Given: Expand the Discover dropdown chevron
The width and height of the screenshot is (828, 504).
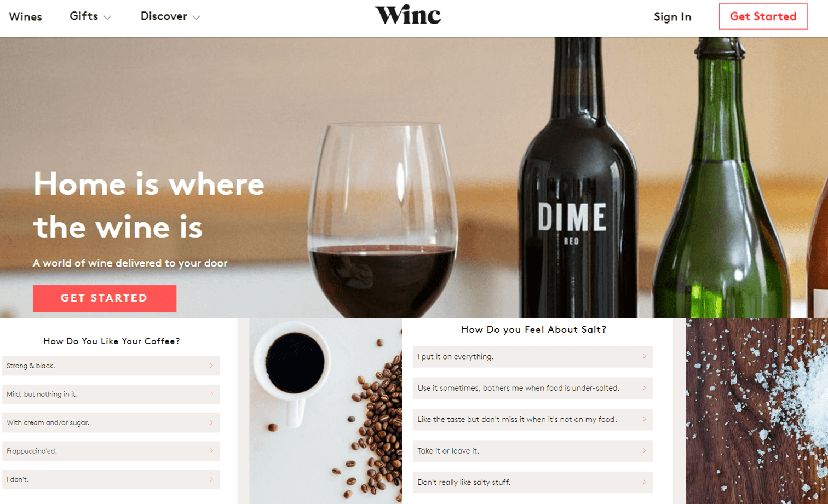Looking at the screenshot, I should [196, 18].
